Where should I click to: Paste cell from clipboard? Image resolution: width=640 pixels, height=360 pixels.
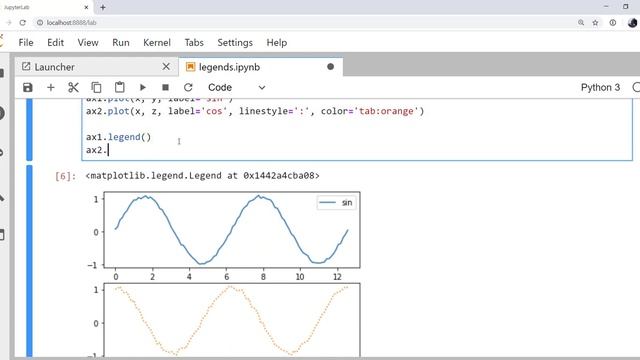(x=120, y=87)
